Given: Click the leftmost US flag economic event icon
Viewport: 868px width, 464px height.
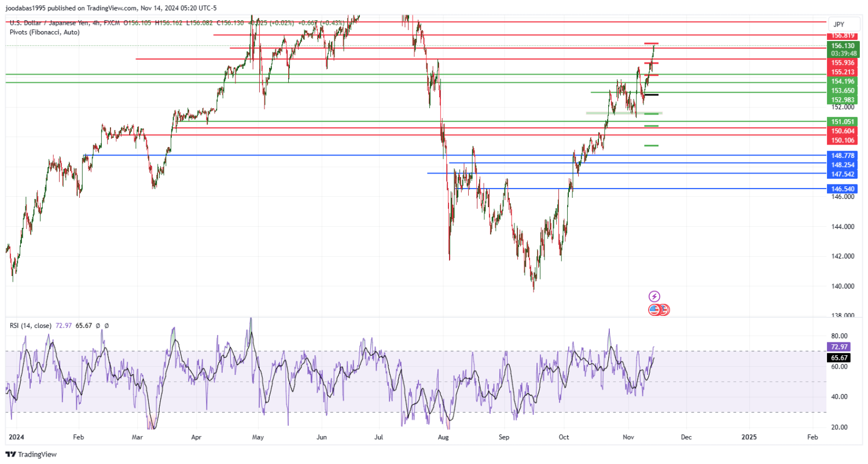Looking at the screenshot, I should tap(654, 310).
